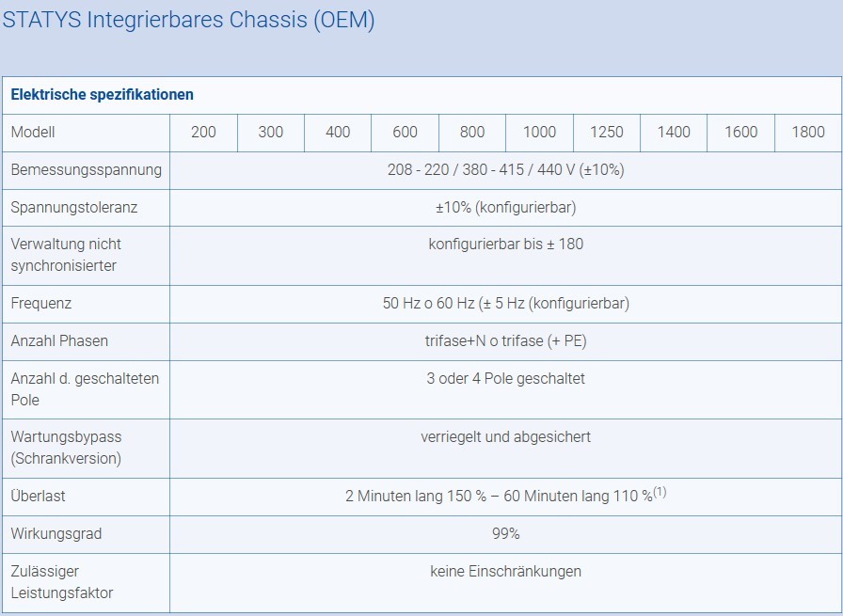
Task: Click the STATYS Integrierbares Chassis (OEM) heading
Action: pyautogui.click(x=188, y=21)
